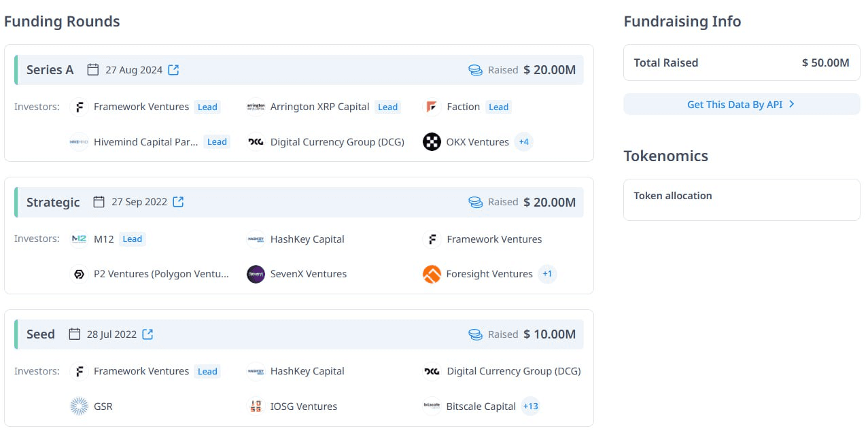
Task: Open the Arrington XRP Capital investor link
Action: coord(319,107)
